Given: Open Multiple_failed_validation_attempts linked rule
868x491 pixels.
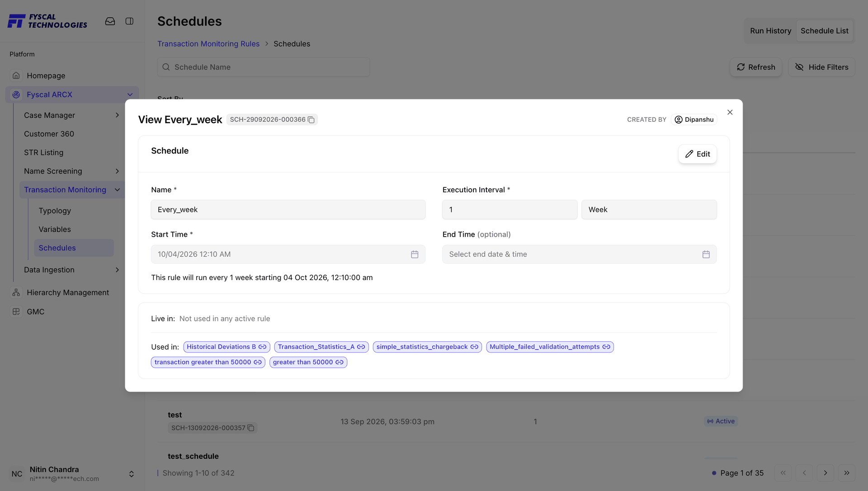Looking at the screenshot, I should point(550,347).
